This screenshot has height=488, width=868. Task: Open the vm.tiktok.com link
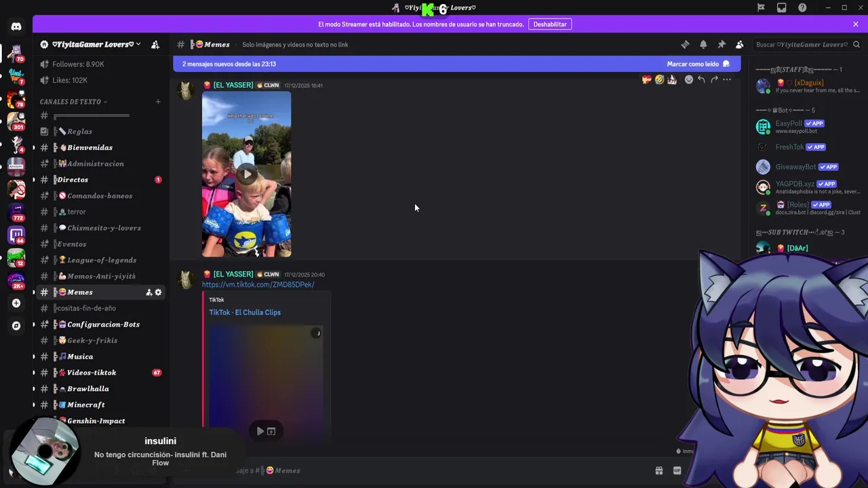pyautogui.click(x=258, y=285)
